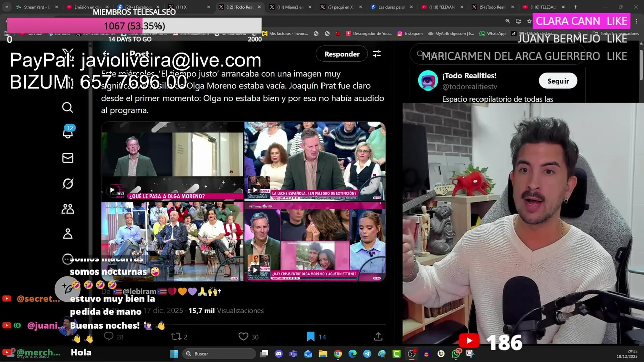Image resolution: width=644 pixels, height=362 pixels.
Task: Go back with Post header arrow
Action: [x=105, y=54]
